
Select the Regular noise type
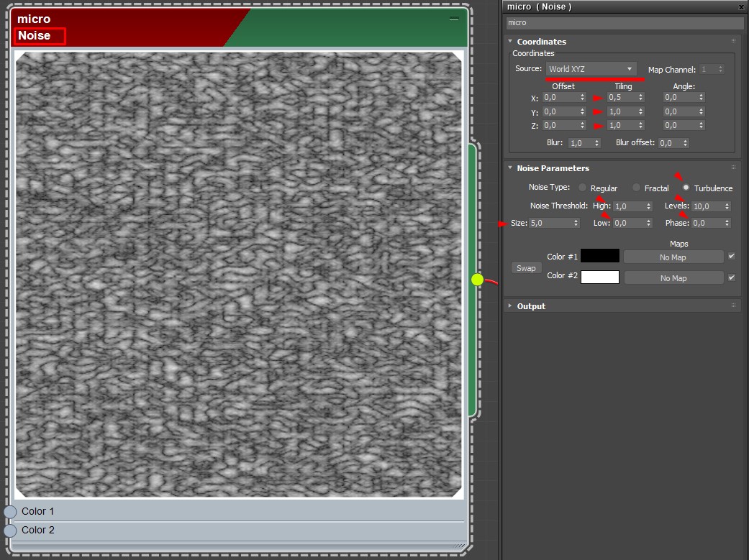[x=582, y=188]
